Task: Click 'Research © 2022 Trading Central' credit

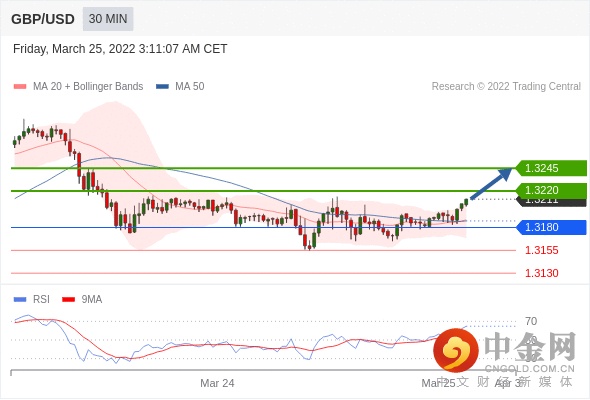Action: [506, 87]
